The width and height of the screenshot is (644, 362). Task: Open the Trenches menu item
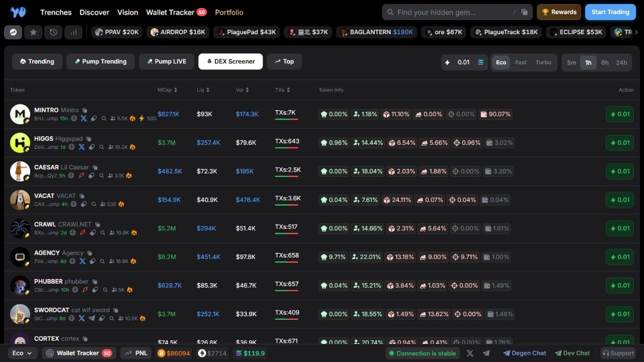tap(56, 12)
